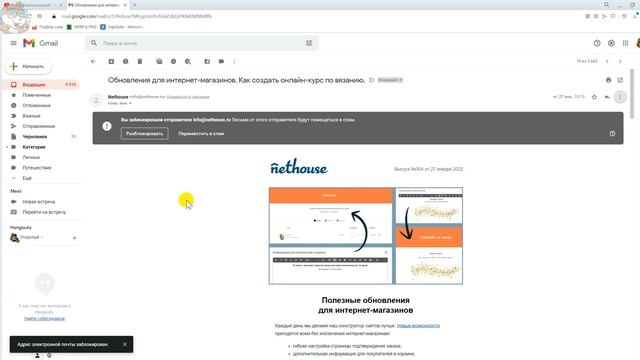
Task: Delete this email with trash icon
Action: pos(140,61)
